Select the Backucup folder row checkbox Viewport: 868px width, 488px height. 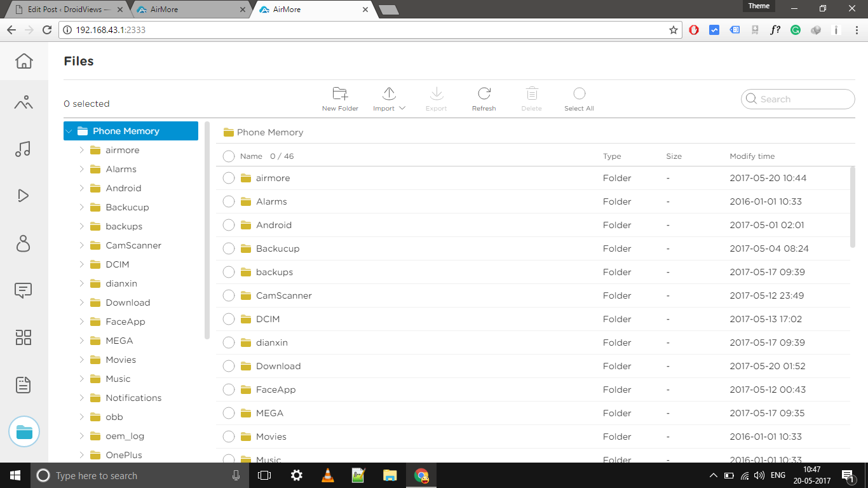pos(229,248)
